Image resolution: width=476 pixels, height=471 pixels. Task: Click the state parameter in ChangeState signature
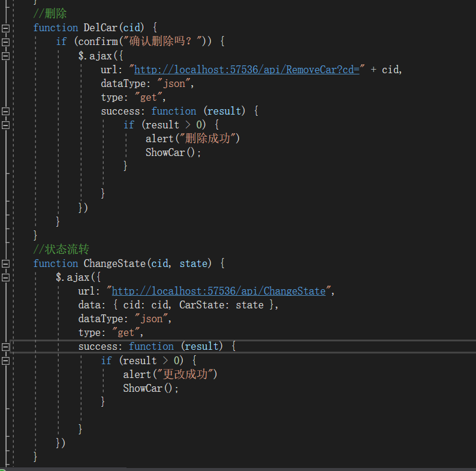click(x=193, y=263)
